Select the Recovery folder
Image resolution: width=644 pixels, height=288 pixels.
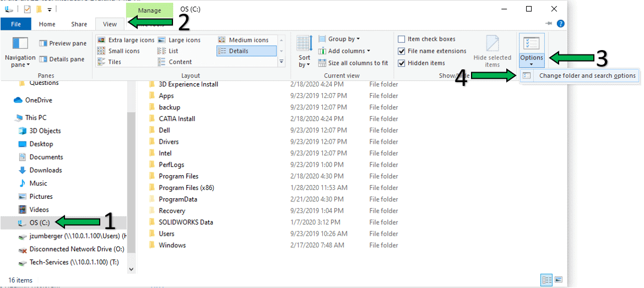point(167,210)
